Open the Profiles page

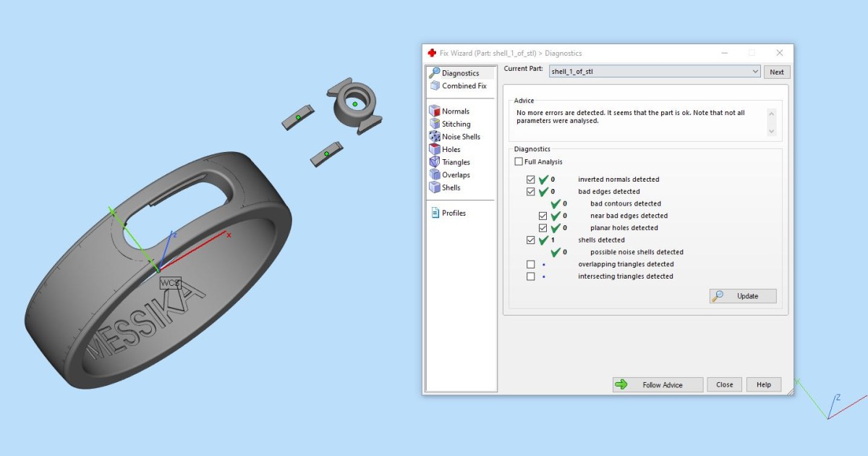pos(454,213)
